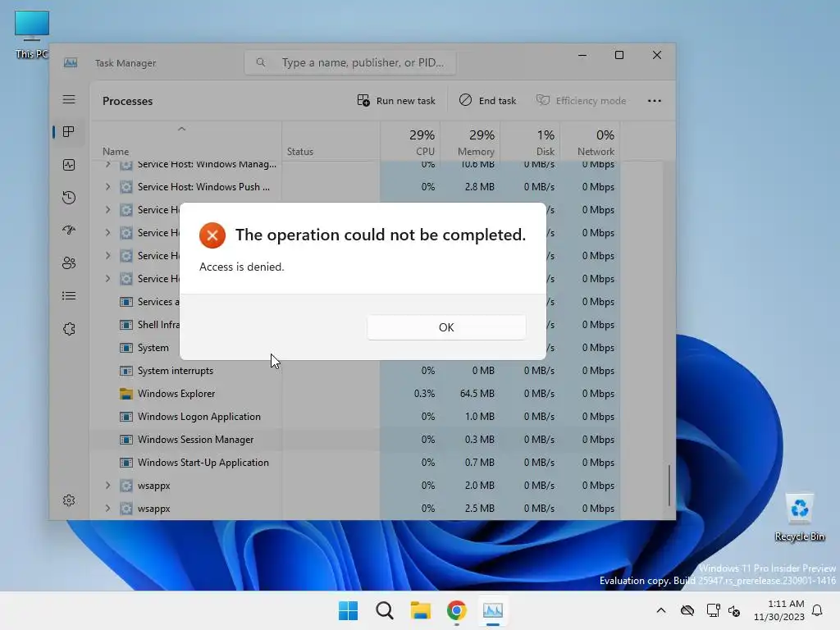The width and height of the screenshot is (840, 630).
Task: Open File Explorer from taskbar
Action: click(x=421, y=610)
